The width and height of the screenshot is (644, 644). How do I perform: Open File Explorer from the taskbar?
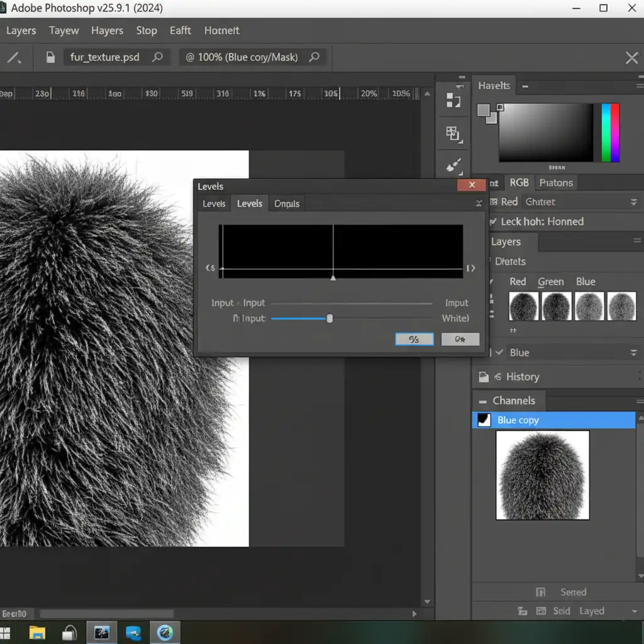click(x=37, y=632)
